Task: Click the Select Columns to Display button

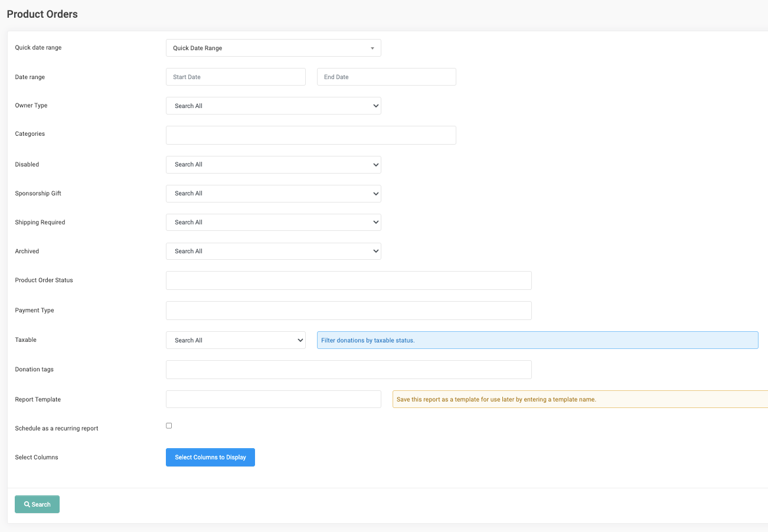Action: click(x=210, y=457)
